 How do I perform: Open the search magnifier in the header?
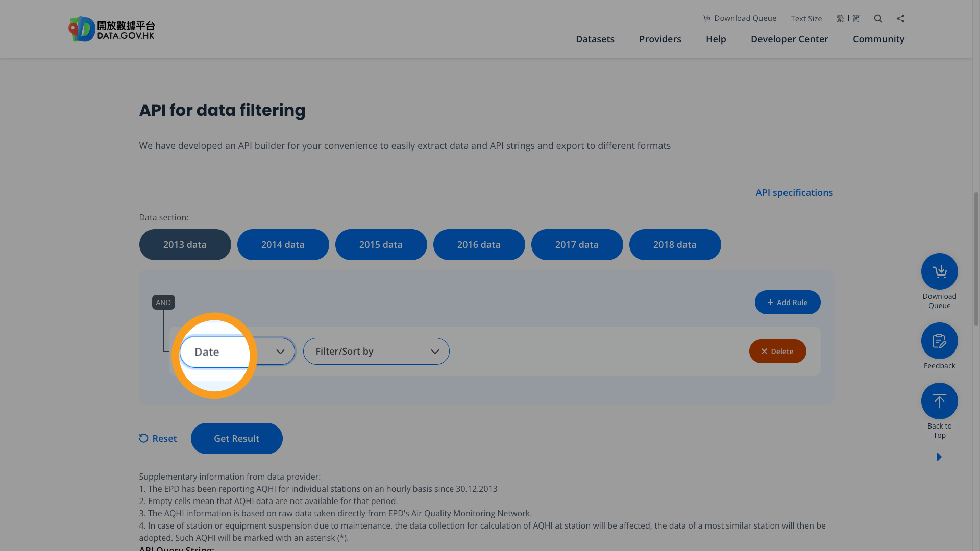(878, 18)
